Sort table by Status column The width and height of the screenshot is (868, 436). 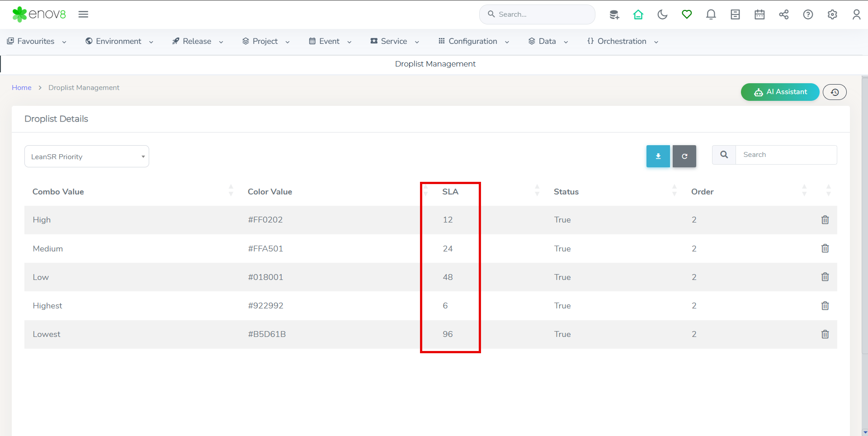pos(566,192)
